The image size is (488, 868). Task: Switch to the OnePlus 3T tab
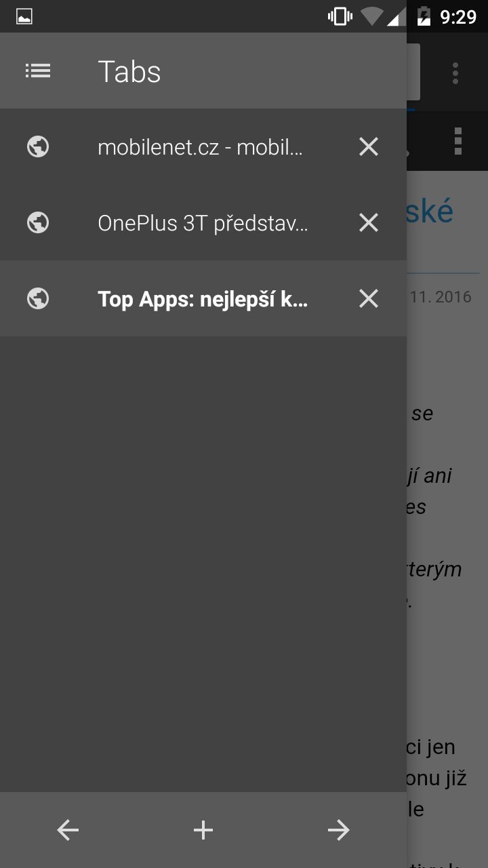[x=203, y=222]
